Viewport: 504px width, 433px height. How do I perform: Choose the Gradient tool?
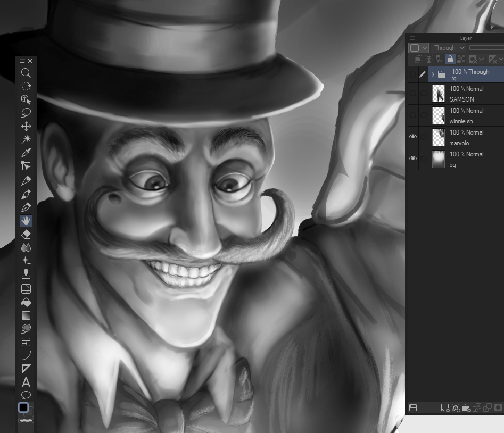(x=26, y=315)
